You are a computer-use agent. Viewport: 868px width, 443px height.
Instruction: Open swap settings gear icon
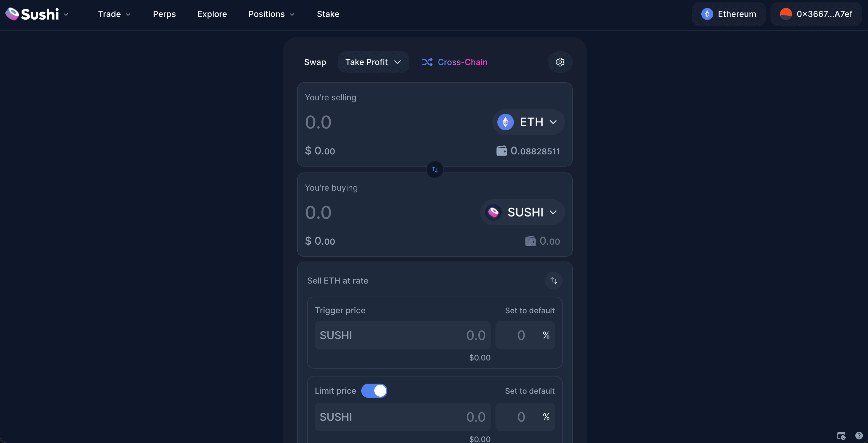point(560,62)
